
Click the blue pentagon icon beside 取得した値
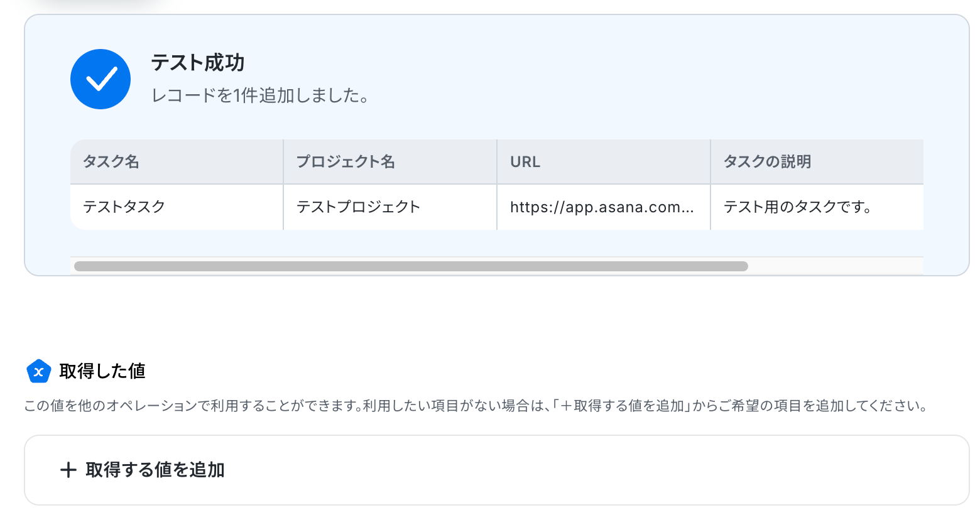pyautogui.click(x=38, y=371)
